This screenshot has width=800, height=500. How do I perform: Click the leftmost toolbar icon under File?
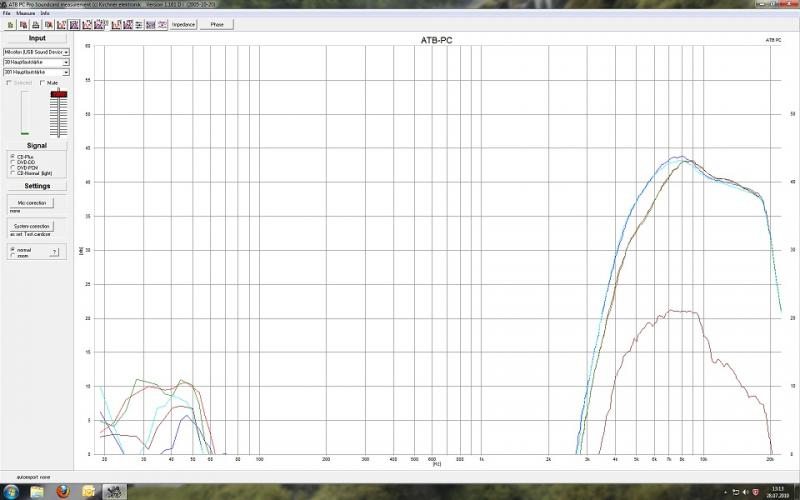tap(10, 24)
